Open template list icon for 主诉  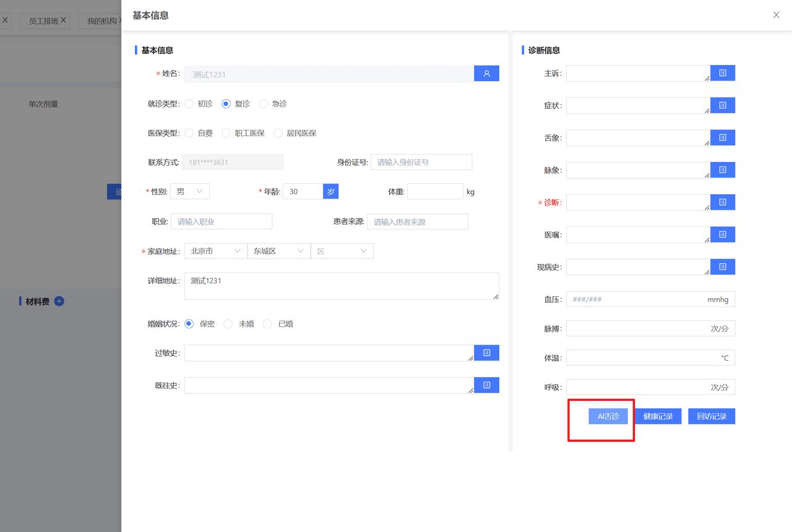723,73
